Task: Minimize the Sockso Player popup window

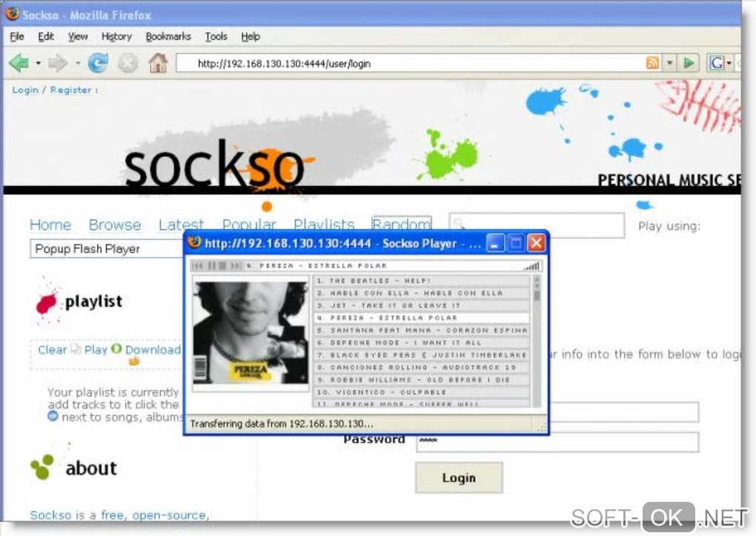Action: point(494,243)
